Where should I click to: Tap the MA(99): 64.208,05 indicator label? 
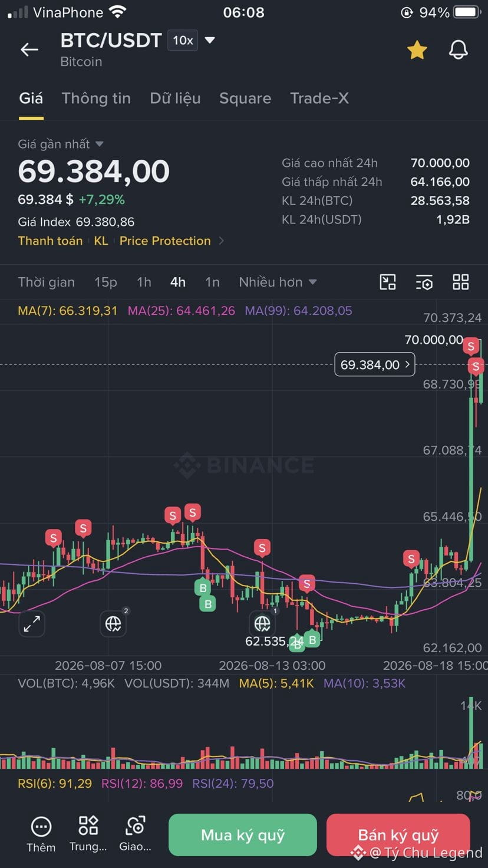(x=299, y=310)
